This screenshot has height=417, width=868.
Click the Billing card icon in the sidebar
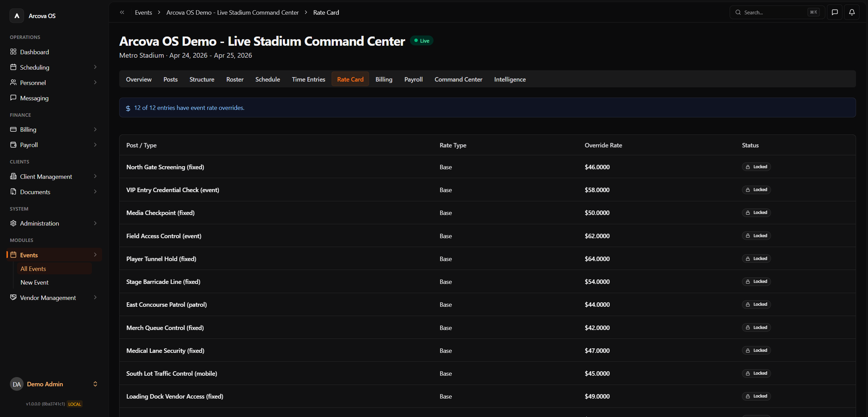pyautogui.click(x=13, y=129)
